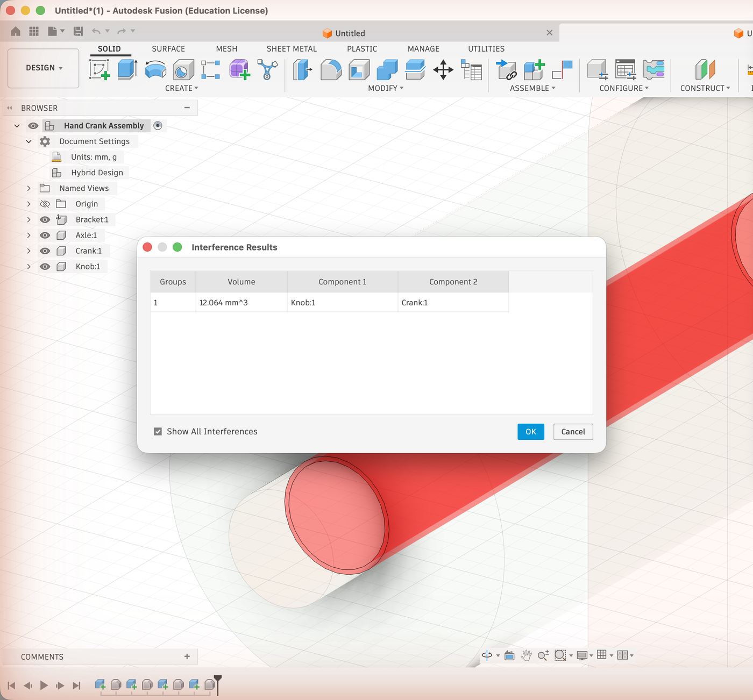Switch to the MESH tab
This screenshot has width=753, height=700.
tap(226, 49)
